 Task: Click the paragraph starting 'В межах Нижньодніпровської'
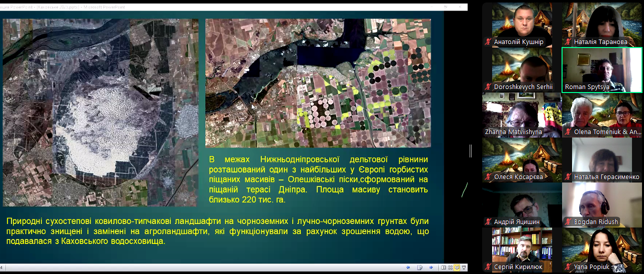coord(318,179)
